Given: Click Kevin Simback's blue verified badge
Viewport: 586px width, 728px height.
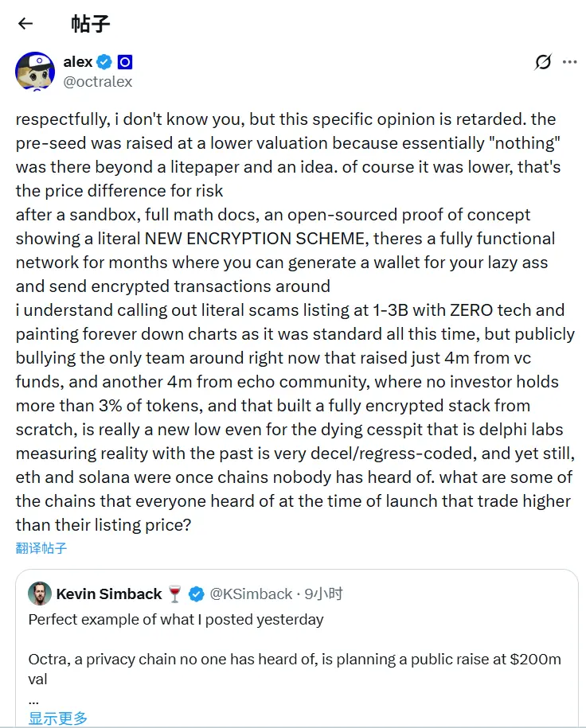Looking at the screenshot, I should click(x=195, y=594).
